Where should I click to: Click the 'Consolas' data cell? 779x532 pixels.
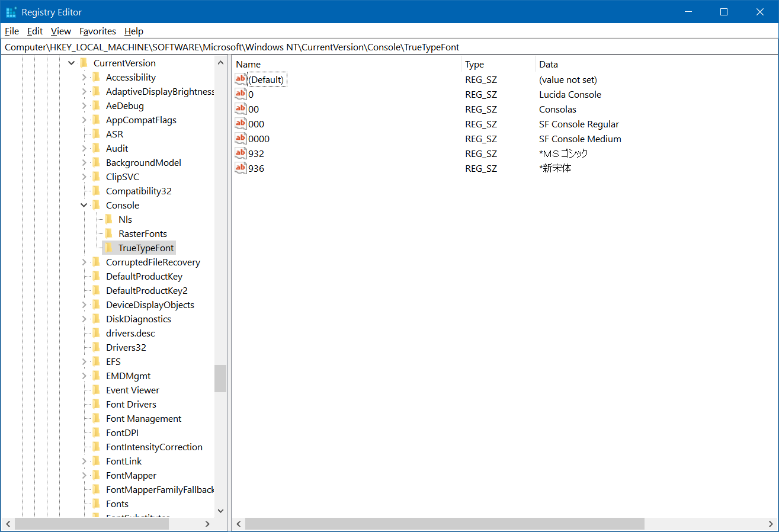click(557, 109)
